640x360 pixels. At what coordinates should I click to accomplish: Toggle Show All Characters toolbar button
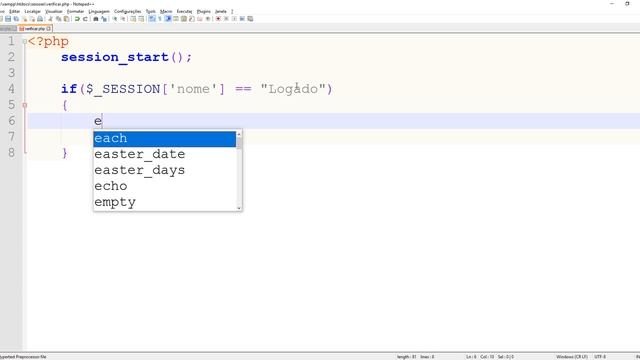[160, 19]
